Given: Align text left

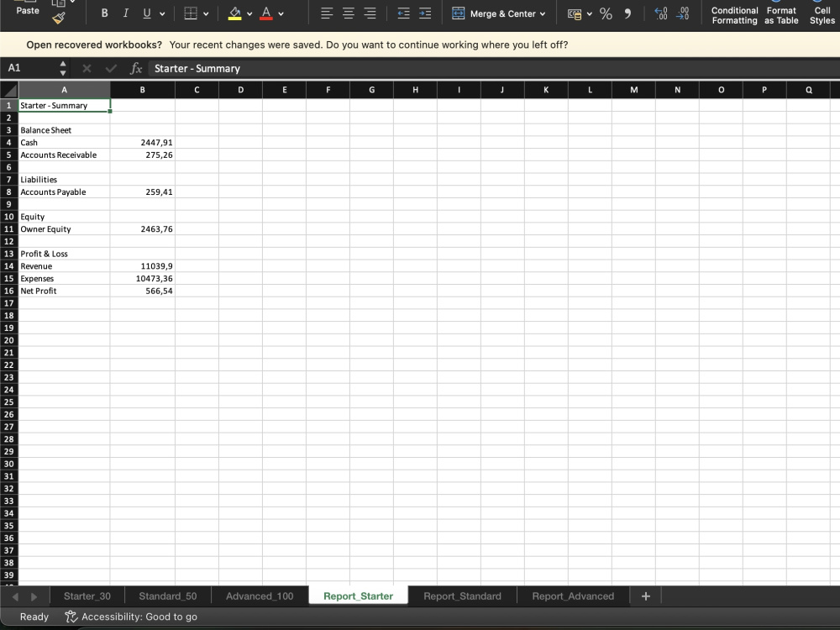Looking at the screenshot, I should coord(327,13).
